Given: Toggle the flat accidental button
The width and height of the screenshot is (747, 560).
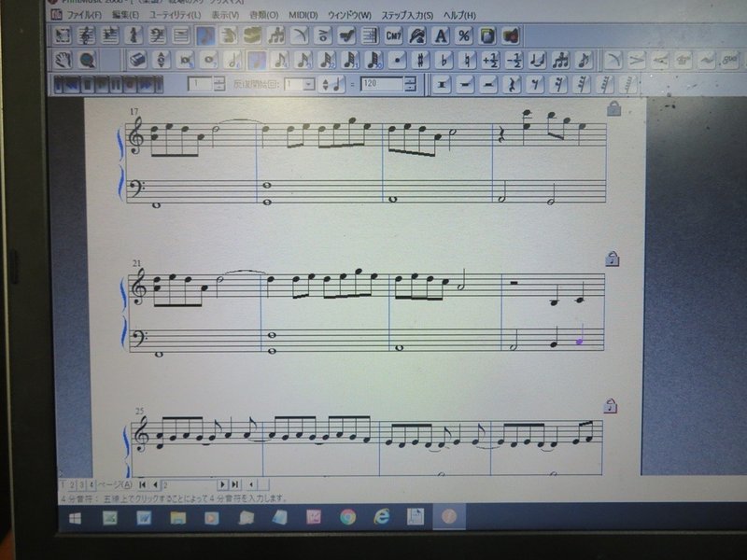Looking at the screenshot, I should 444,60.
